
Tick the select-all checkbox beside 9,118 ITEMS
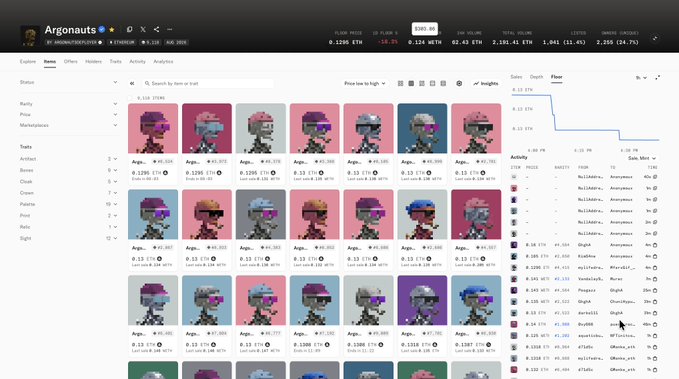click(x=131, y=98)
